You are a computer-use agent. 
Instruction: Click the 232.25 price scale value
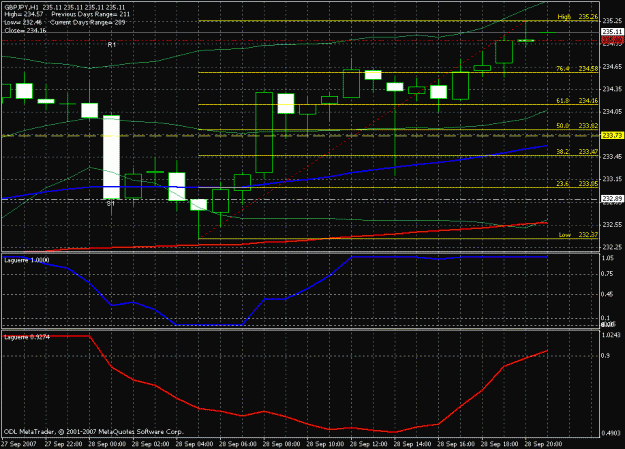click(x=613, y=247)
